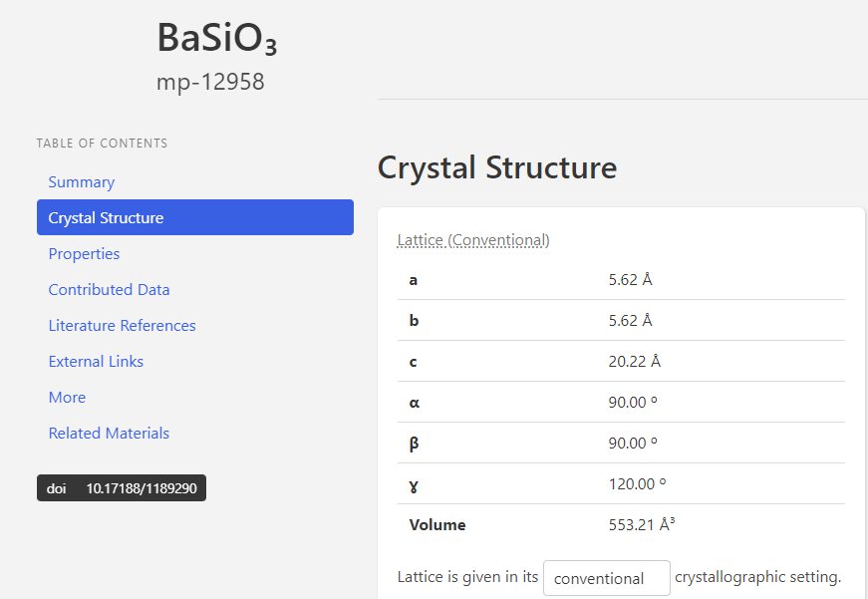
Task: Click the Crystal Structure section heading
Action: click(497, 167)
